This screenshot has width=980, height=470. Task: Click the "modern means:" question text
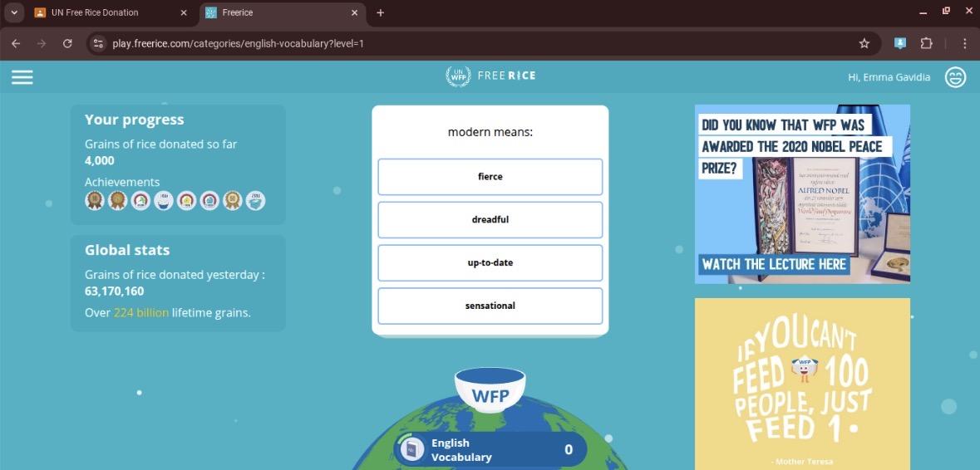click(490, 132)
